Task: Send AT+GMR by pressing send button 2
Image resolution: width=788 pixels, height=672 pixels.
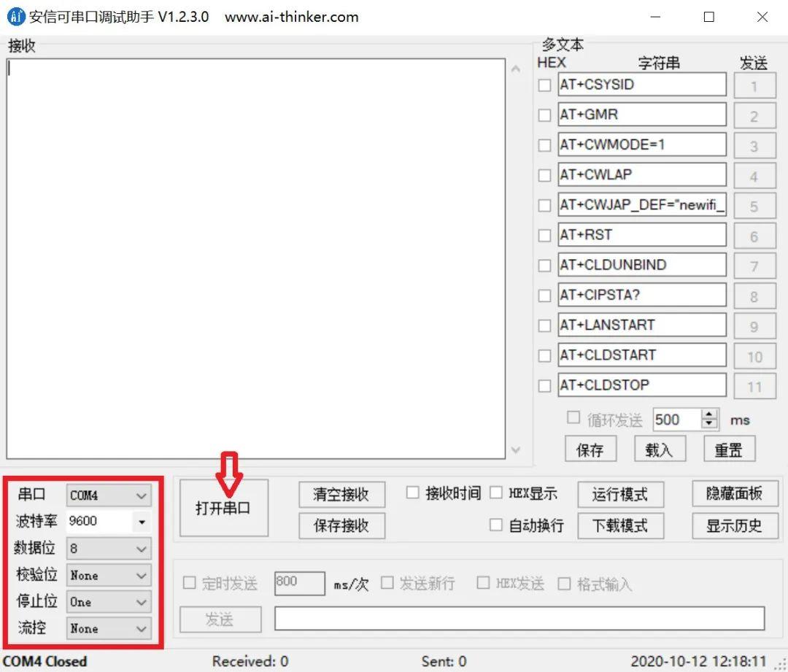Action: (x=755, y=115)
